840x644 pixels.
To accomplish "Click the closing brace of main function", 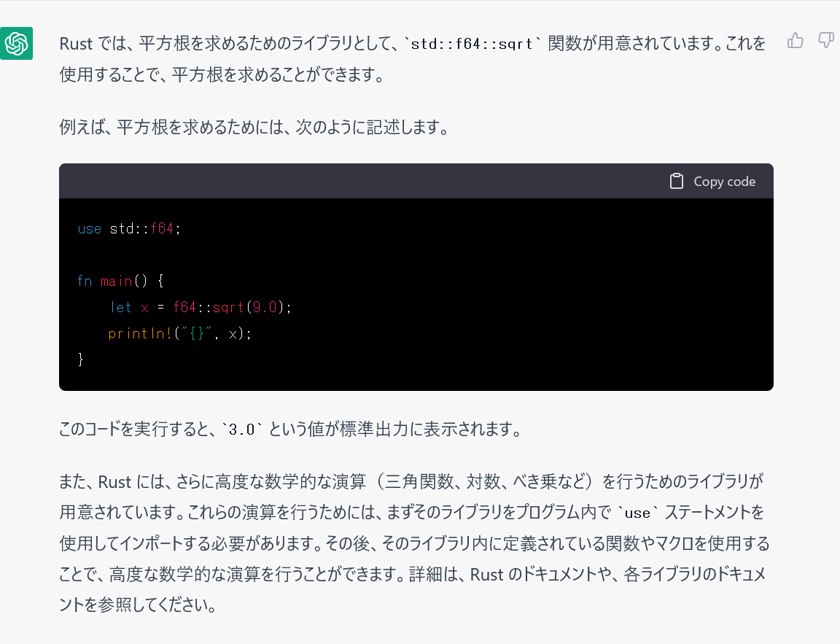I will click(x=80, y=360).
